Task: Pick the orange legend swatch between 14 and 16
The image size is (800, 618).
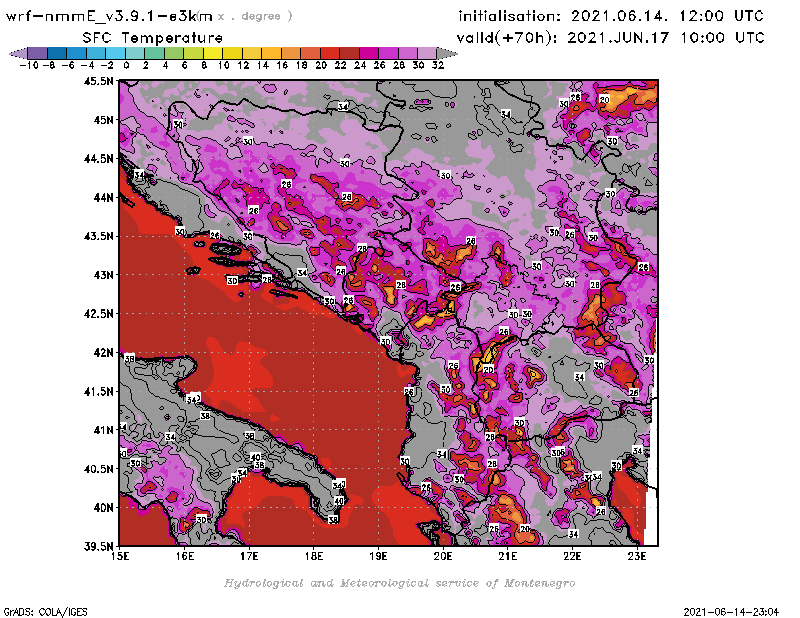Action: 271,53
